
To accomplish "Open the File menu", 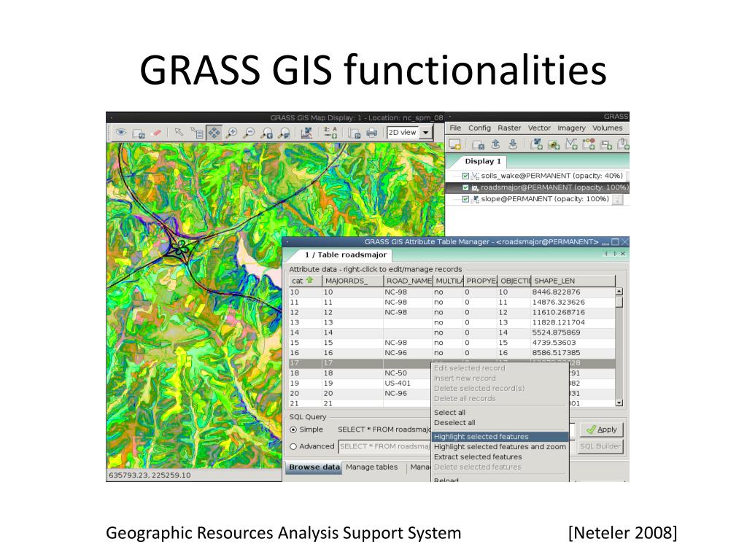I will [x=455, y=128].
